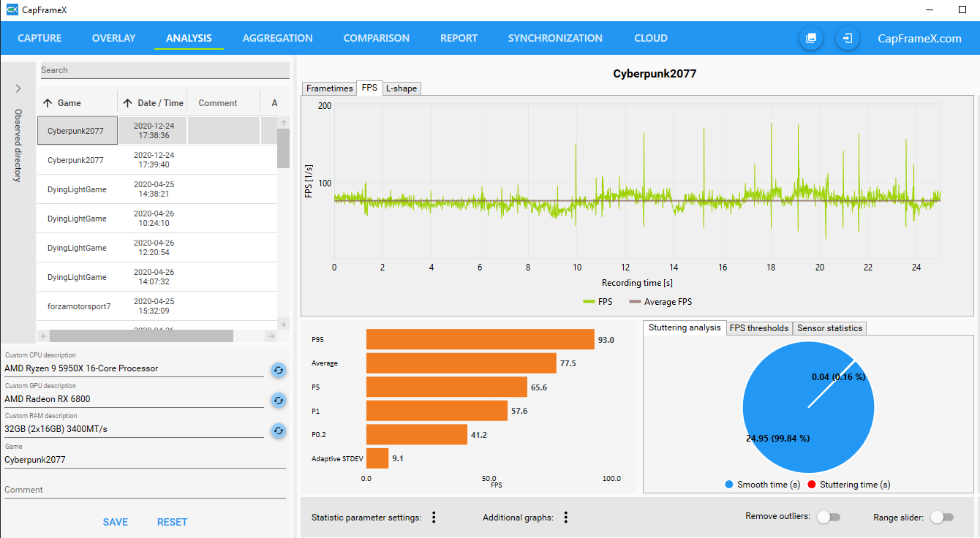Image resolution: width=980 pixels, height=538 pixels.
Task: Go to the CLOUD tab
Action: pos(651,38)
